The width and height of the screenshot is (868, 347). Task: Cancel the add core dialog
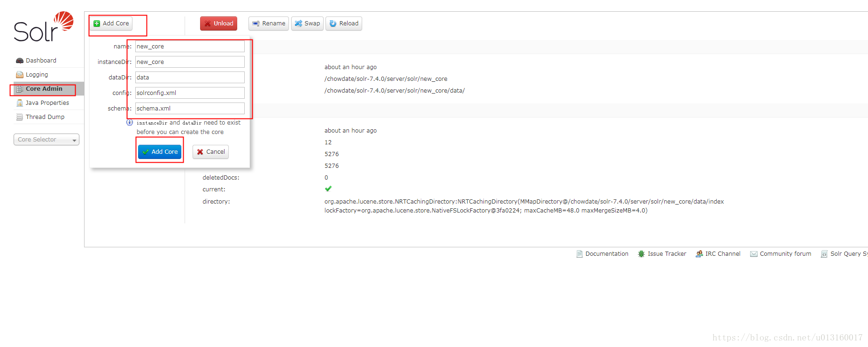[x=210, y=152]
